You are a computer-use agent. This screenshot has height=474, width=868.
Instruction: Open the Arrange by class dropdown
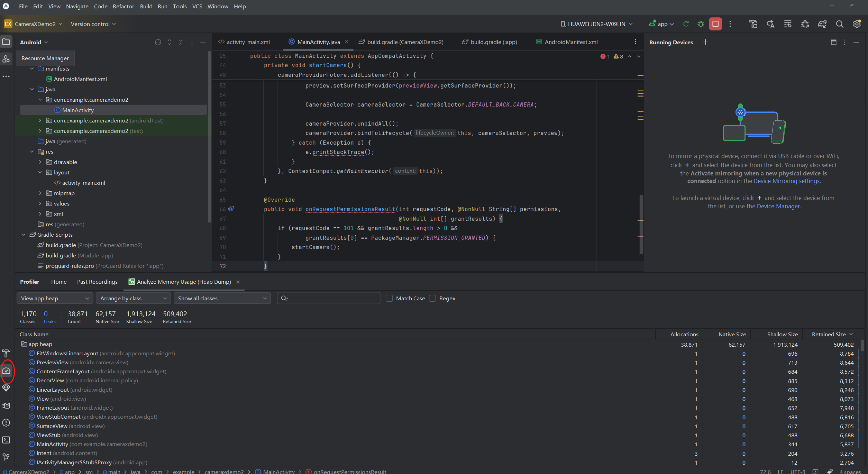(x=134, y=298)
